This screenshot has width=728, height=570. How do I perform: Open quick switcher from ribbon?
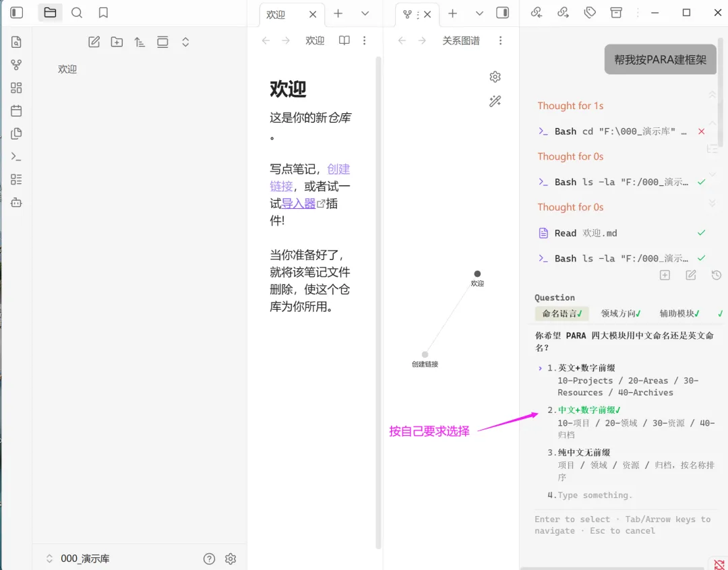(x=16, y=42)
